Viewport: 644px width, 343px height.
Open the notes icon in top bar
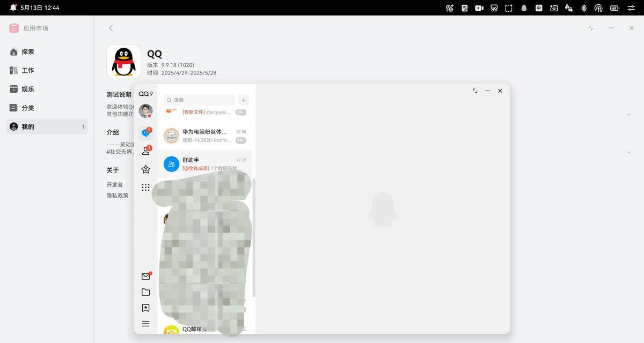pyautogui.click(x=465, y=8)
